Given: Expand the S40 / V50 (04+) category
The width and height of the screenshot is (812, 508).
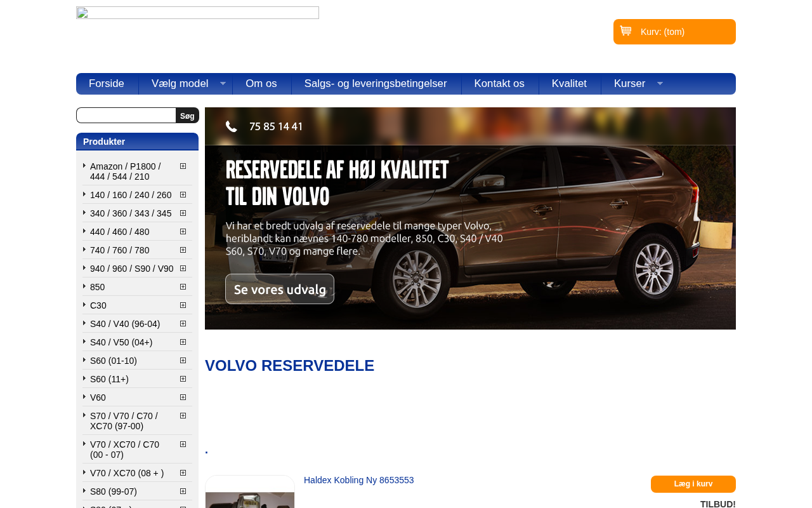Looking at the screenshot, I should click(183, 342).
